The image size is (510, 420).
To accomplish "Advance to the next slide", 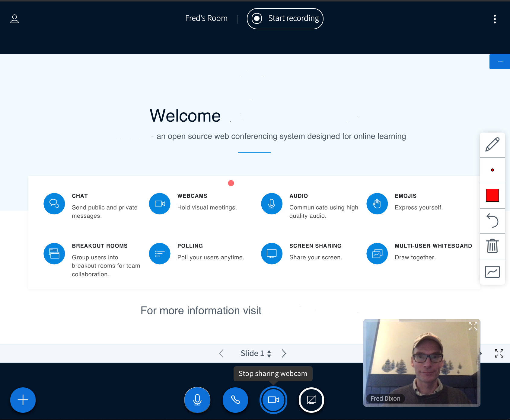I will tap(284, 353).
